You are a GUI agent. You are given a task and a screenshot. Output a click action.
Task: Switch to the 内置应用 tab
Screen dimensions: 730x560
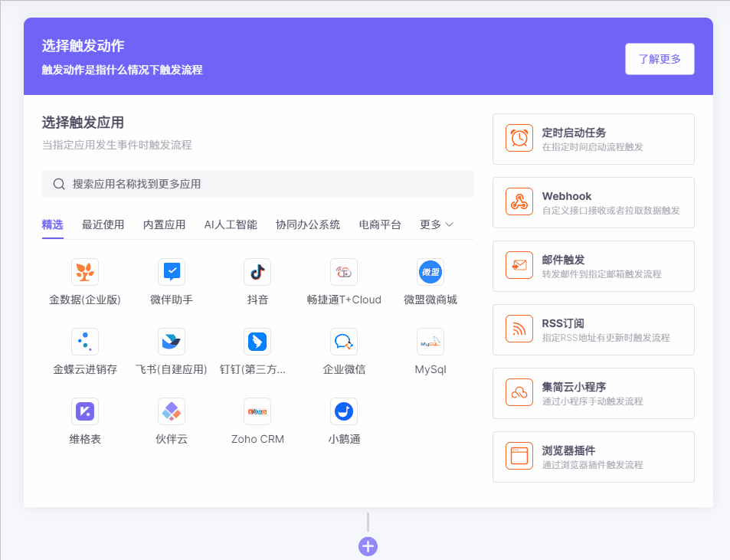(165, 224)
